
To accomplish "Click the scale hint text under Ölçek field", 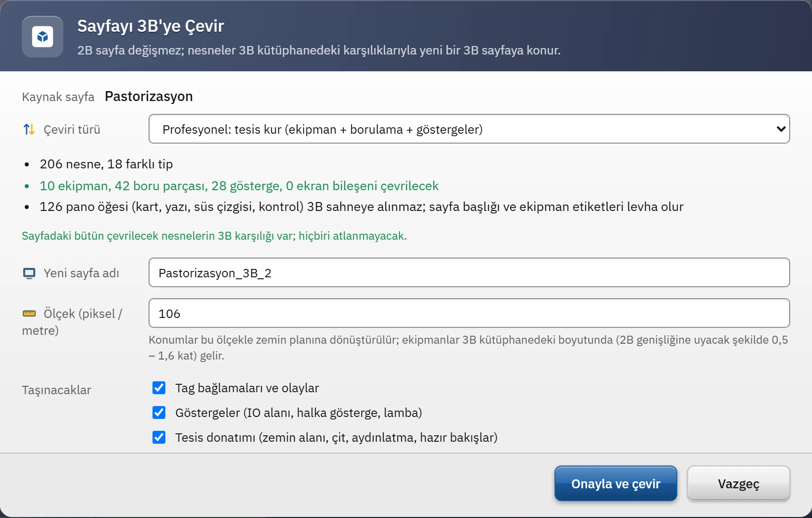I will click(468, 348).
